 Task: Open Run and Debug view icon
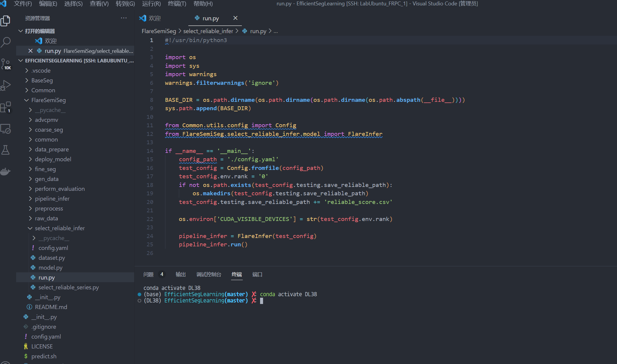point(6,85)
